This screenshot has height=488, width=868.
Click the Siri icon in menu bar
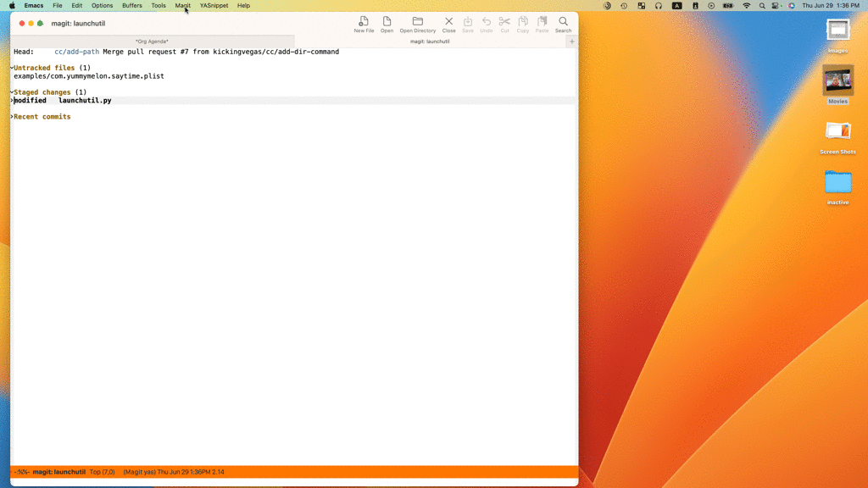792,6
